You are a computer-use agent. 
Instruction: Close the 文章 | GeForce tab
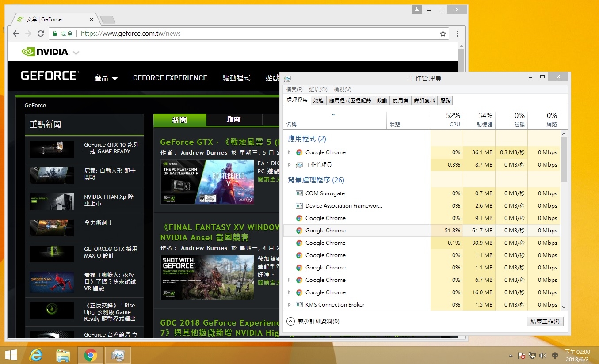pos(92,19)
